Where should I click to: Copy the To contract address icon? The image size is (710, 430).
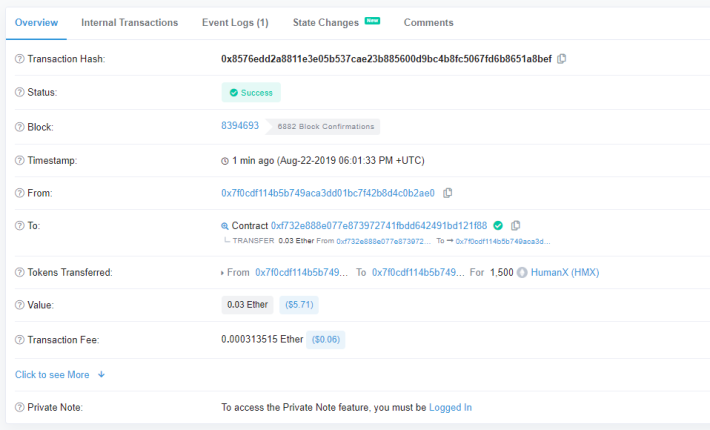coord(515,225)
